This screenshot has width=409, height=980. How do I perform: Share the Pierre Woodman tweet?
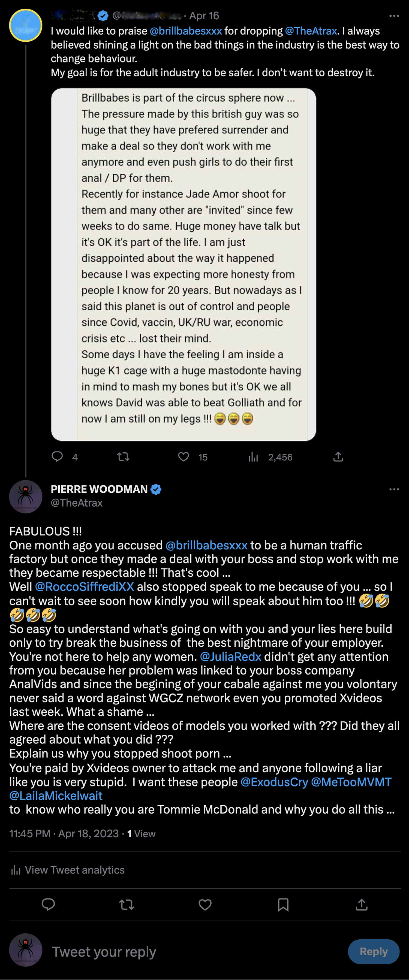pos(361,904)
